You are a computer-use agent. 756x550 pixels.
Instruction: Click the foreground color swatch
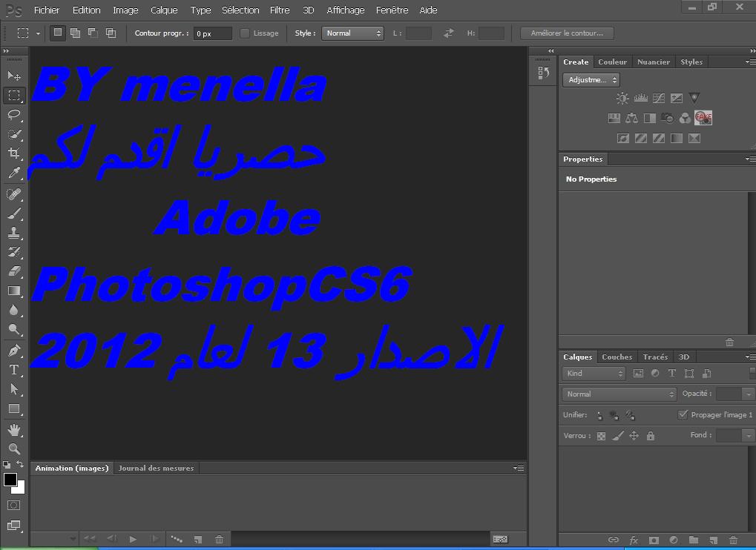click(x=10, y=480)
